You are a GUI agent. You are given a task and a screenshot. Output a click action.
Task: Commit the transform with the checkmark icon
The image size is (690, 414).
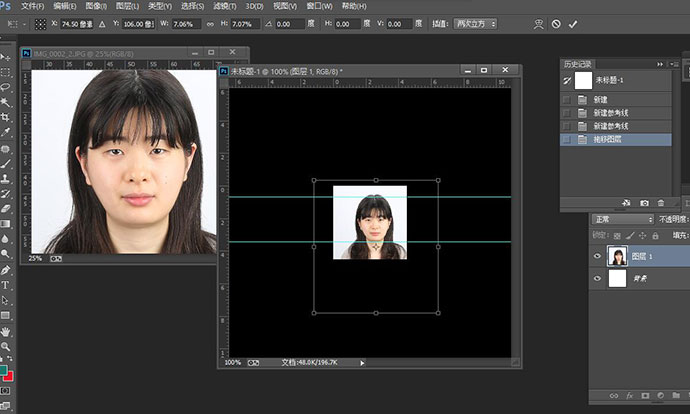click(x=573, y=23)
